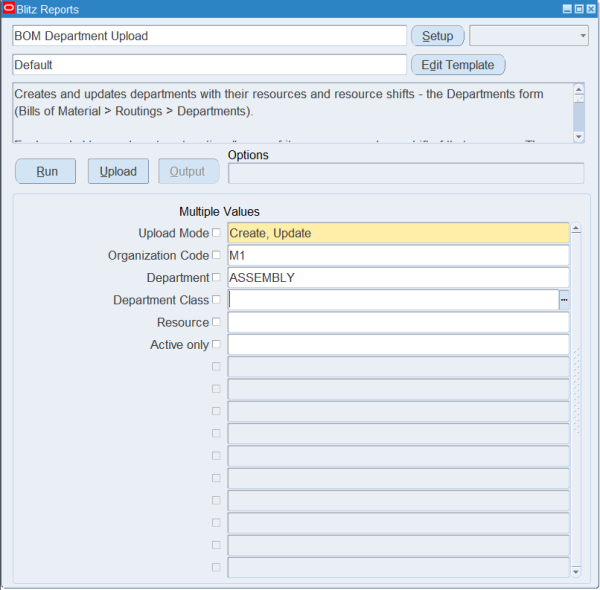Click the Oracle icon in the title bar
This screenshot has height=590, width=600.
tap(8, 8)
